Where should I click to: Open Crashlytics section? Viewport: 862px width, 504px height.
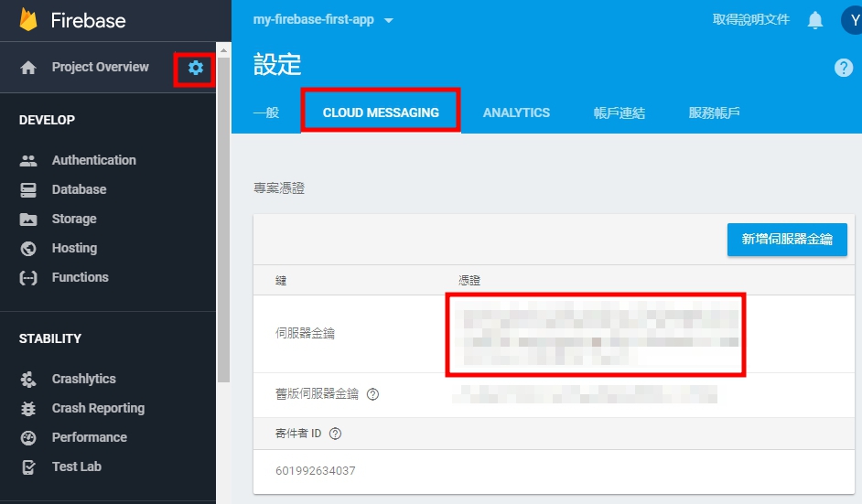[x=83, y=380]
